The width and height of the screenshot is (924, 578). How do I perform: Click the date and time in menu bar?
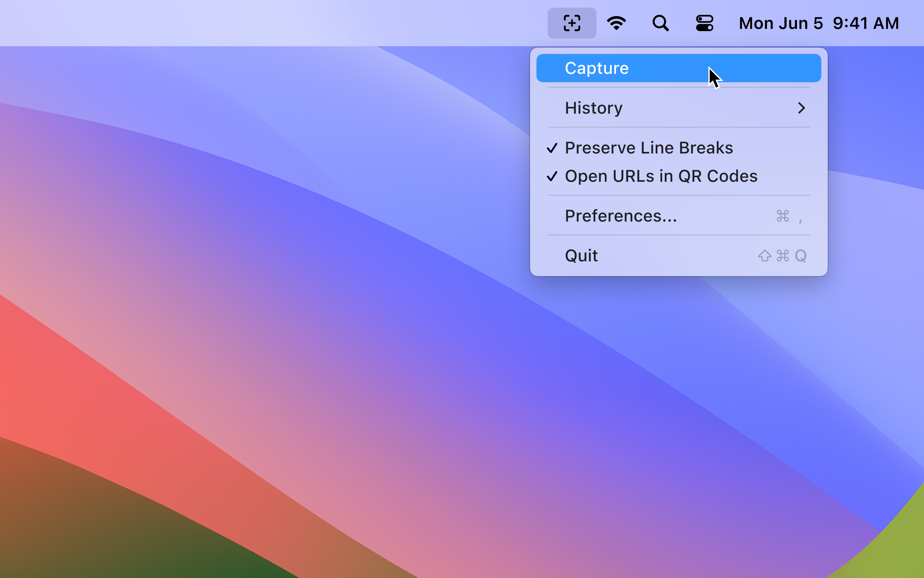(819, 23)
